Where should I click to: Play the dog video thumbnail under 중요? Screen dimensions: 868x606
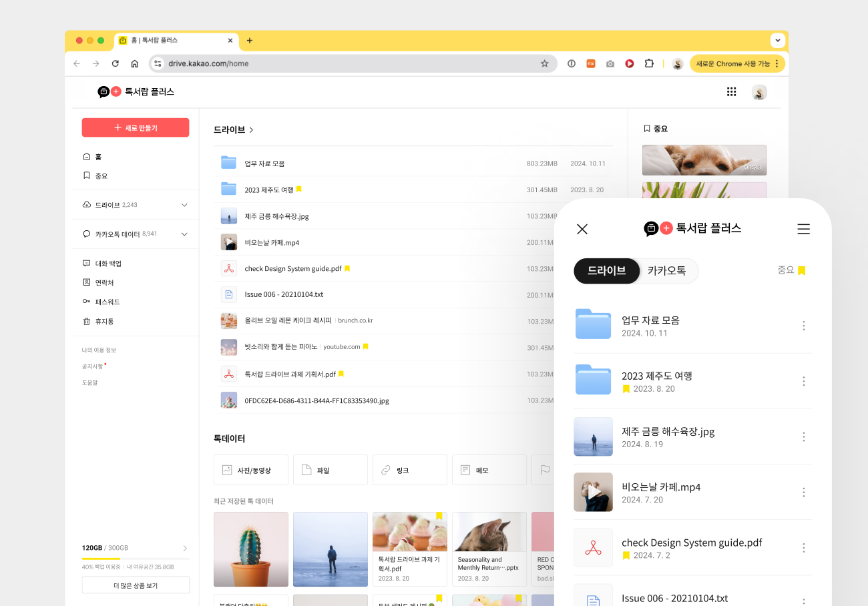point(704,160)
